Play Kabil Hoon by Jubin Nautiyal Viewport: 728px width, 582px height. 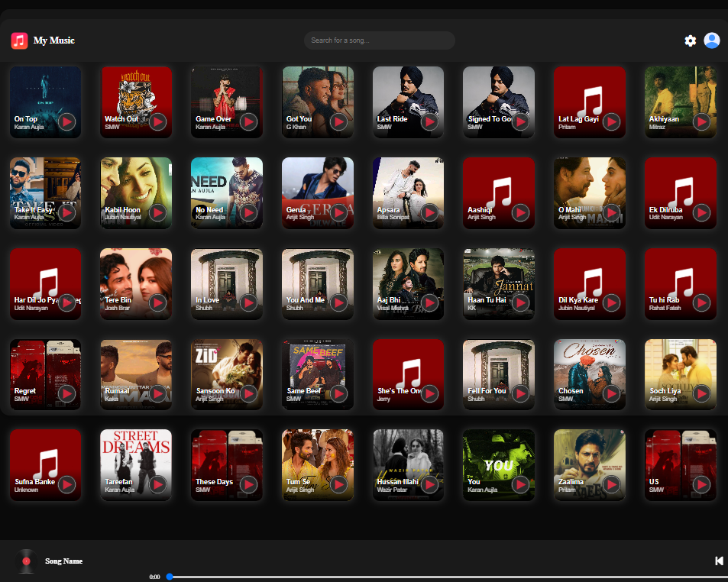tap(158, 213)
